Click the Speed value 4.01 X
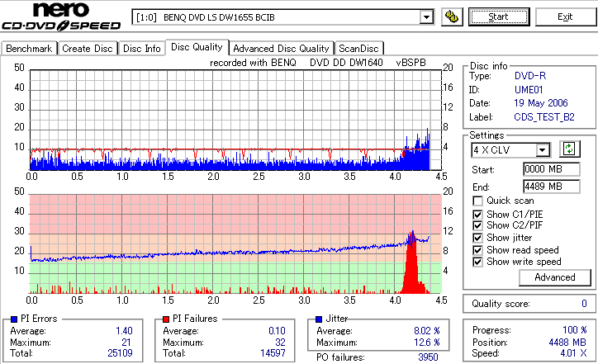This screenshot has width=598, height=364. coord(573,353)
